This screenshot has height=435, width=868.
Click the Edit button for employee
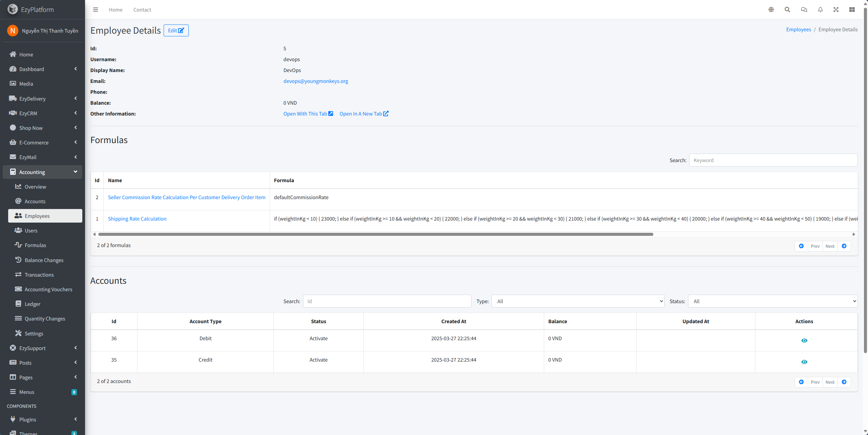click(176, 30)
